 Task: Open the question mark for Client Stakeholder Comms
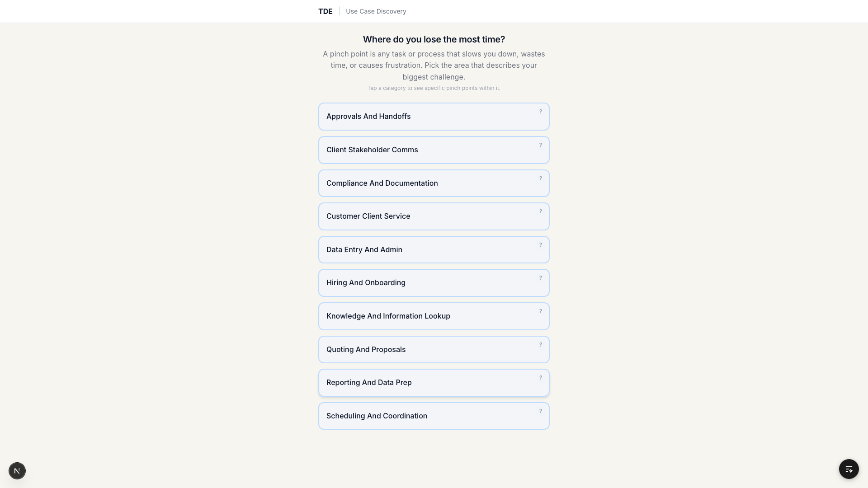pos(540,145)
